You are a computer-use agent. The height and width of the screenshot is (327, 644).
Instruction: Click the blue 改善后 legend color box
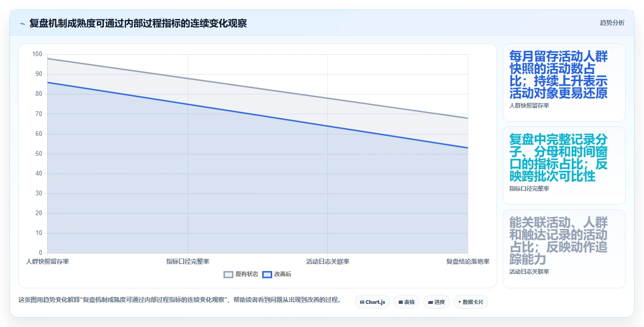pyautogui.click(x=267, y=274)
